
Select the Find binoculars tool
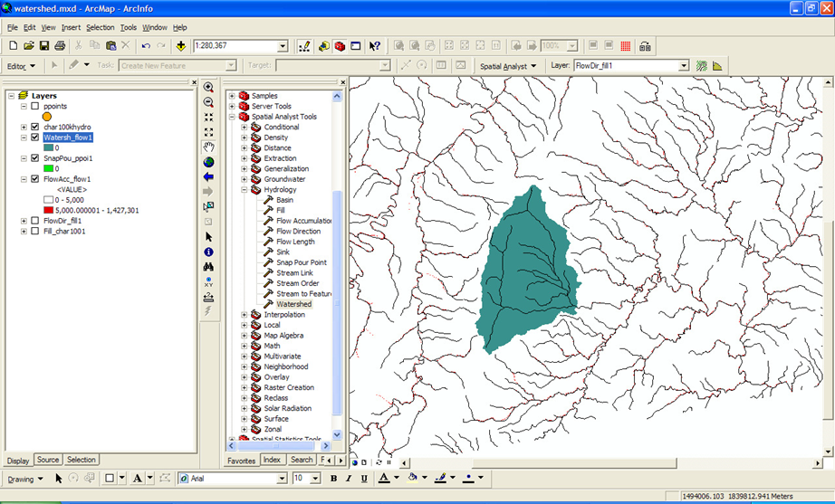pyautogui.click(x=208, y=267)
